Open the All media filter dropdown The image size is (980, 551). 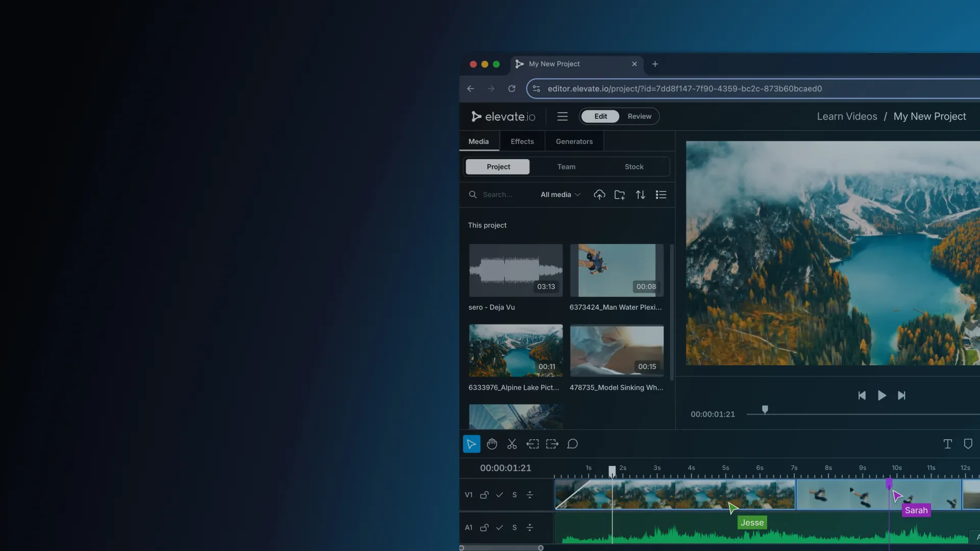560,194
